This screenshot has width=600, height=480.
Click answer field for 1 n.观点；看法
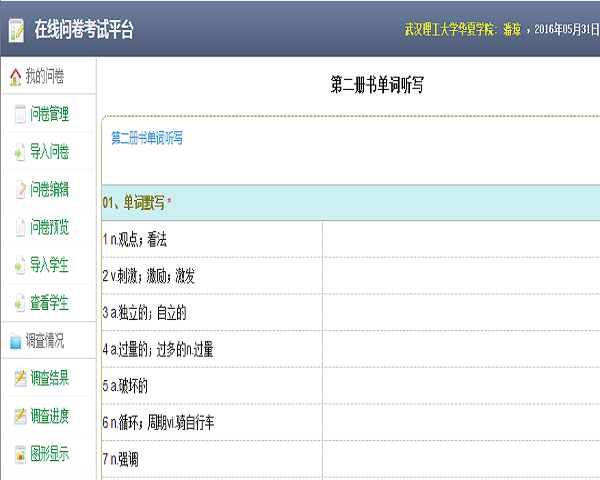460,239
